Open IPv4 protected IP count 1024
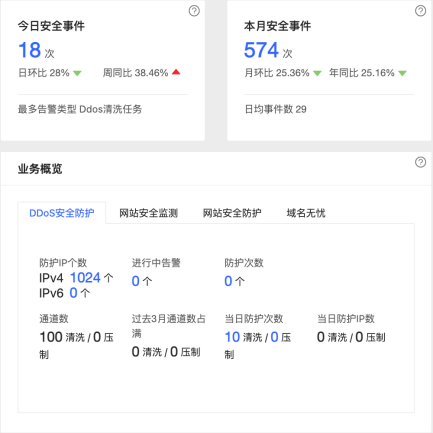This screenshot has height=433, width=433. click(85, 278)
